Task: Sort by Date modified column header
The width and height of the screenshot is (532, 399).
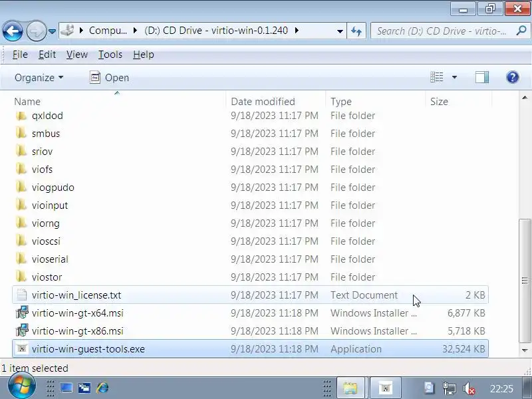Action: tap(275, 102)
